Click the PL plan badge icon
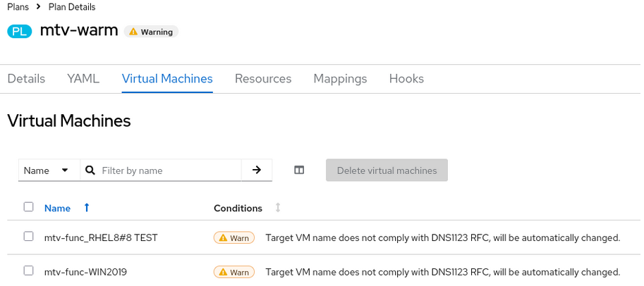The image size is (644, 286). 19,32
